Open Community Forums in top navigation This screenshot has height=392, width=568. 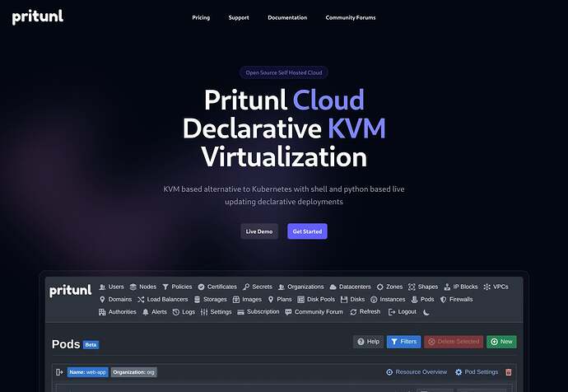point(351,17)
